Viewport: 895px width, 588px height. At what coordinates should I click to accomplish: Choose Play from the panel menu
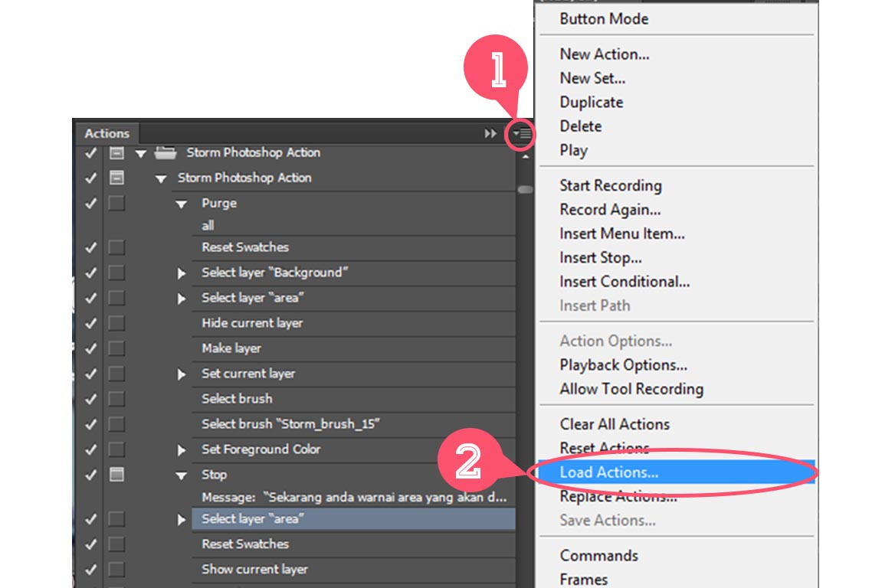(574, 151)
